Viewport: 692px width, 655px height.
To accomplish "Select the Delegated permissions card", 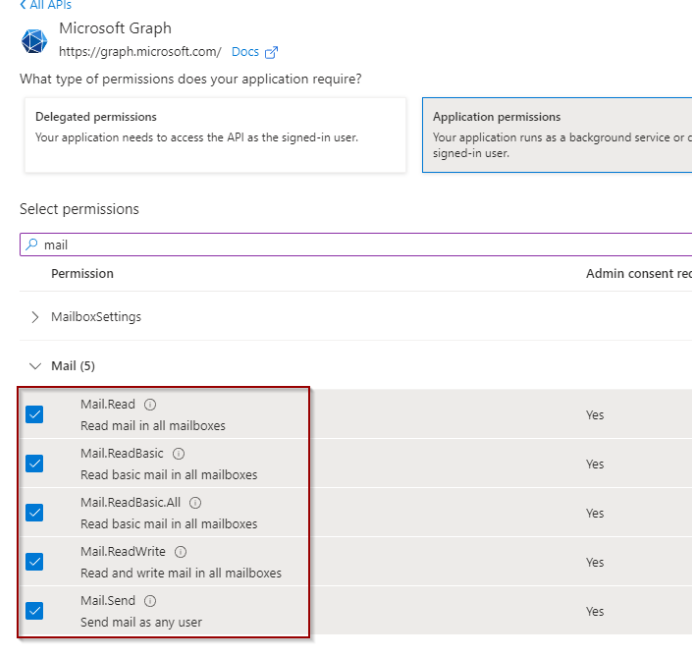I will (215, 135).
